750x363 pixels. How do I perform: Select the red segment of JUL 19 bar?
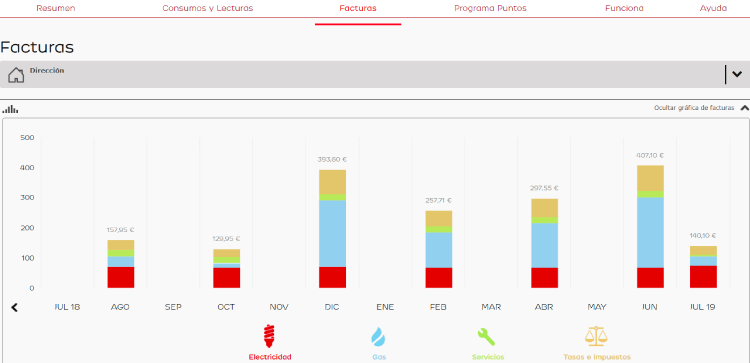pyautogui.click(x=703, y=277)
